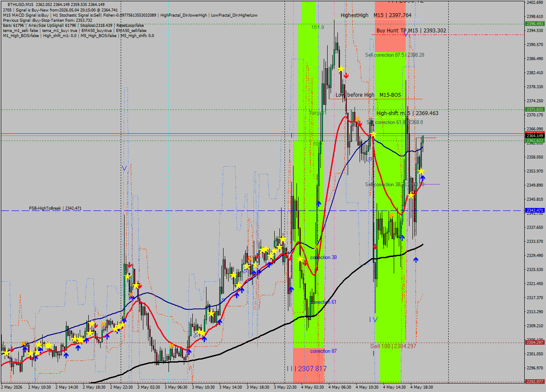The width and height of the screenshot is (546, 392).
Task: Select the '4 May 02:30' time label
Action: click(x=313, y=387)
